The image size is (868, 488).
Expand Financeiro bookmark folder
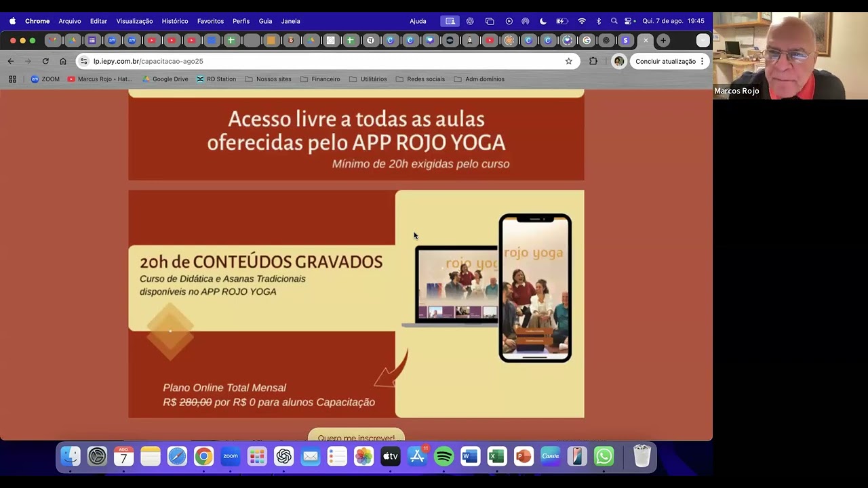pyautogui.click(x=320, y=79)
